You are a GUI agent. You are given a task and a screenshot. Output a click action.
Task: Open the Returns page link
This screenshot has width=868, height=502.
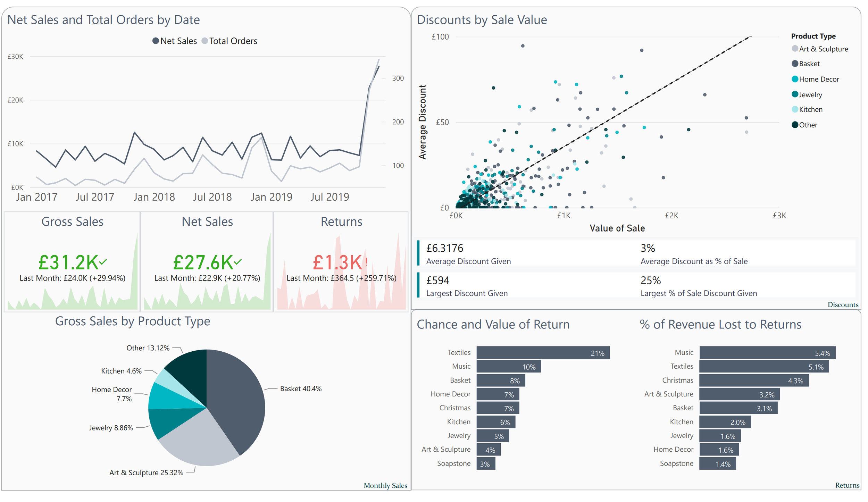pos(847,485)
